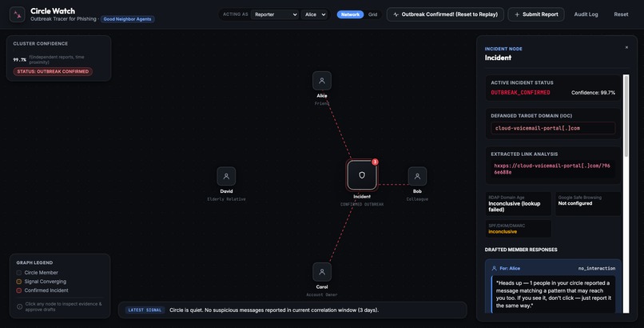Click the no_interaction tag
The image size is (644, 328).
[597, 269]
